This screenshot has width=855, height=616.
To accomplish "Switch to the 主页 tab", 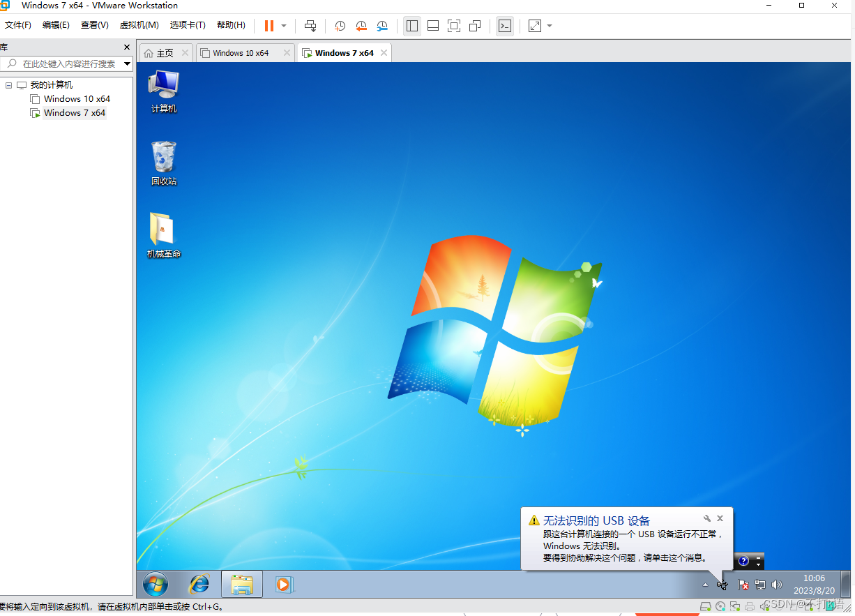I will (x=165, y=53).
